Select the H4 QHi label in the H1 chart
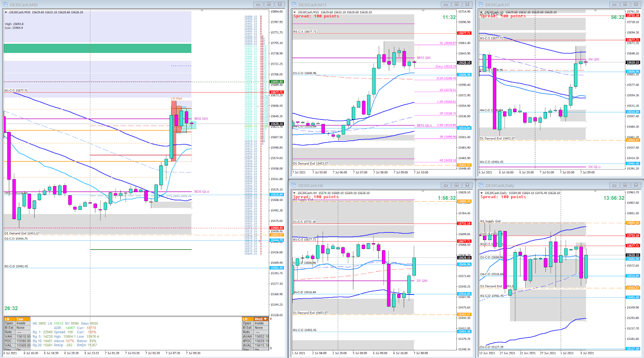The height and width of the screenshot is (358, 644). click(594, 59)
